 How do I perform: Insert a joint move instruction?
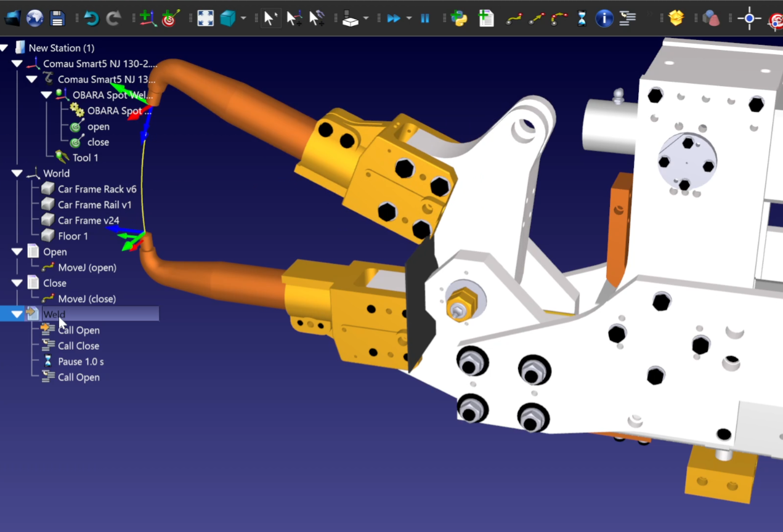click(514, 18)
